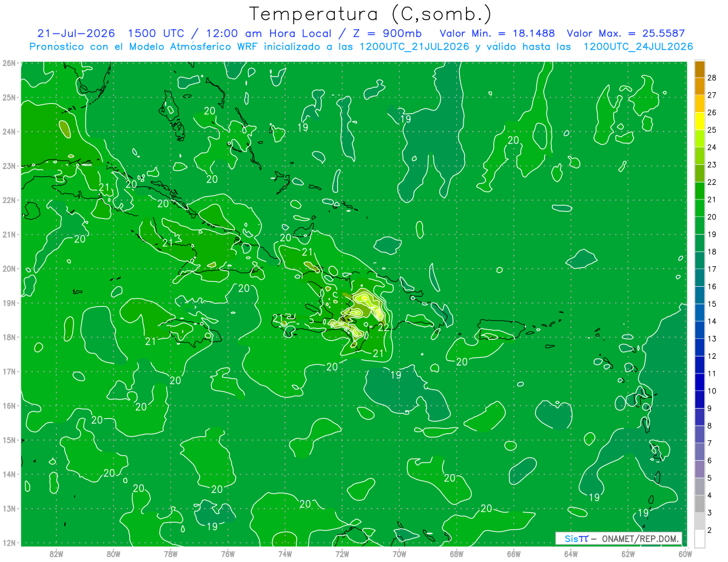
Task: Click the longitude axis label "72W"
Action: (x=342, y=553)
